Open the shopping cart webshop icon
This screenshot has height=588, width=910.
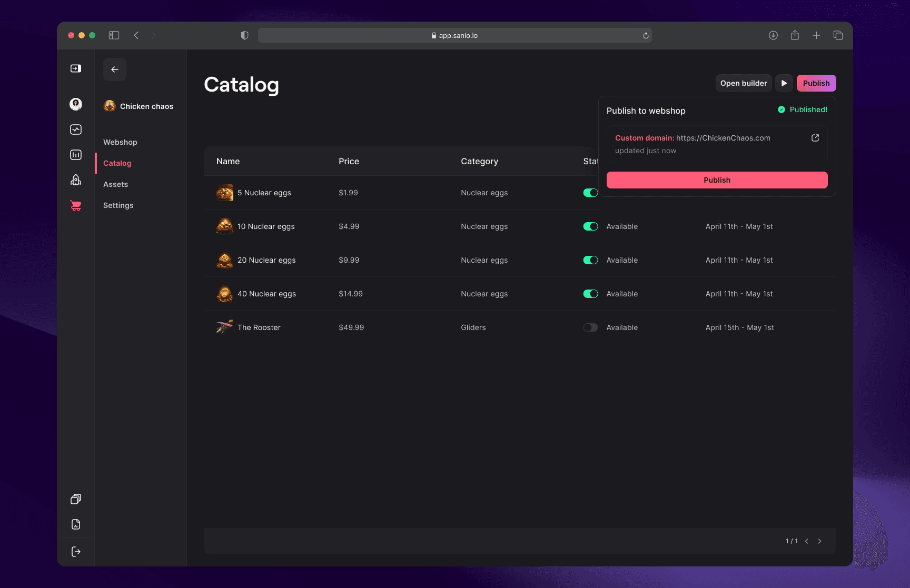pos(76,206)
